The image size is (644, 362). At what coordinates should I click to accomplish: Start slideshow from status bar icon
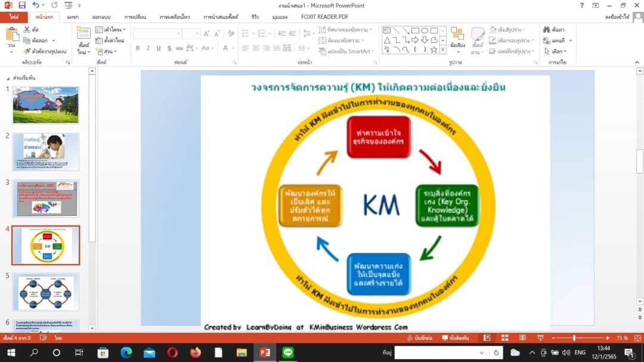pyautogui.click(x=539, y=338)
